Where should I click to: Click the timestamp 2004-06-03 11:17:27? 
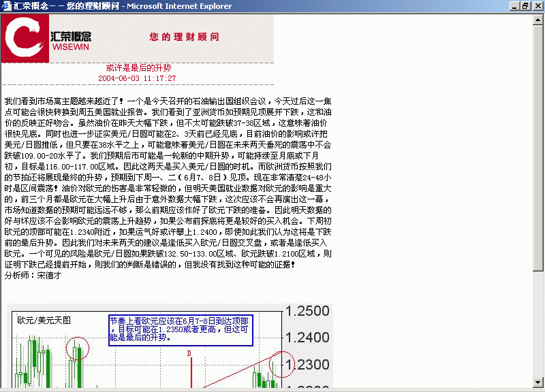137,78
